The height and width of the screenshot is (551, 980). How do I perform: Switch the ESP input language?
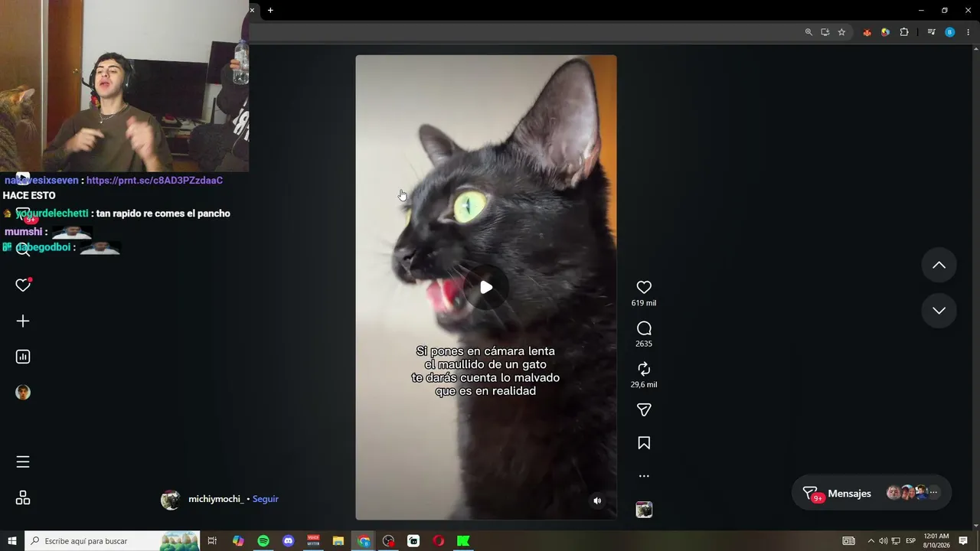(x=911, y=541)
